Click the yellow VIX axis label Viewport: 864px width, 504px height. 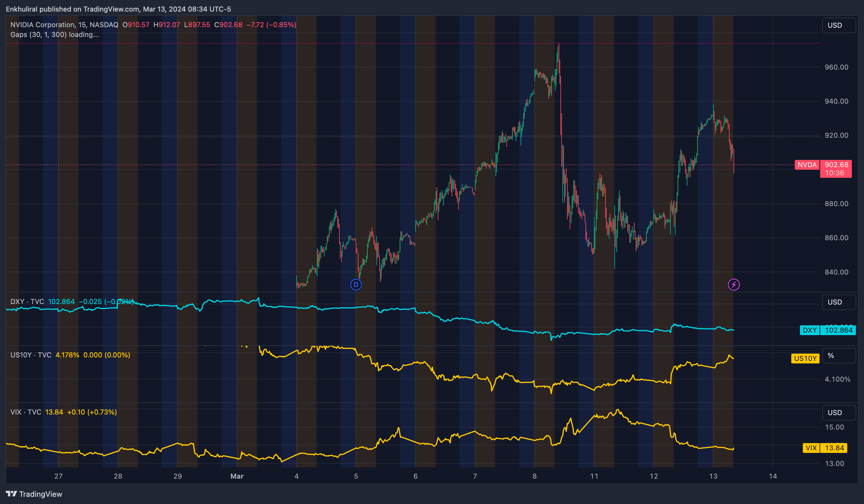pos(811,448)
